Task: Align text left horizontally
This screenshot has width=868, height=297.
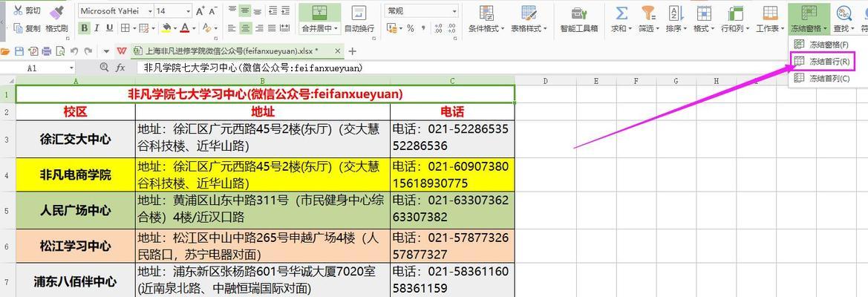Action: coord(232,27)
